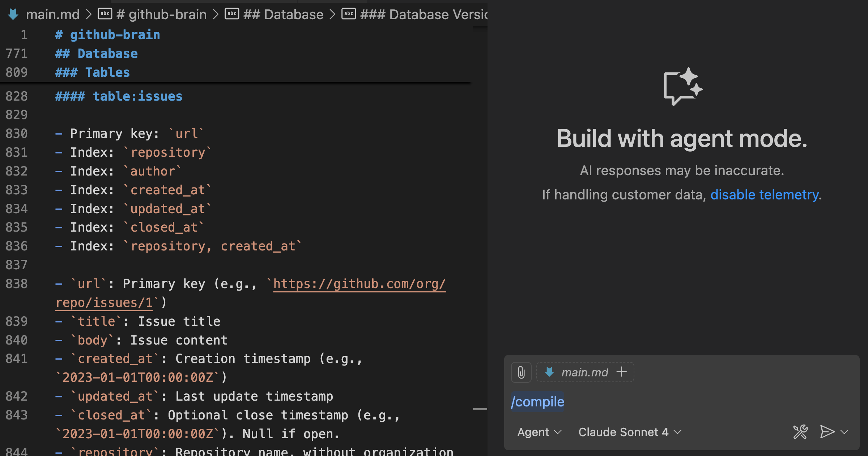Open the Claude Sonnet 4 model picker
The height and width of the screenshot is (456, 868).
click(x=629, y=432)
